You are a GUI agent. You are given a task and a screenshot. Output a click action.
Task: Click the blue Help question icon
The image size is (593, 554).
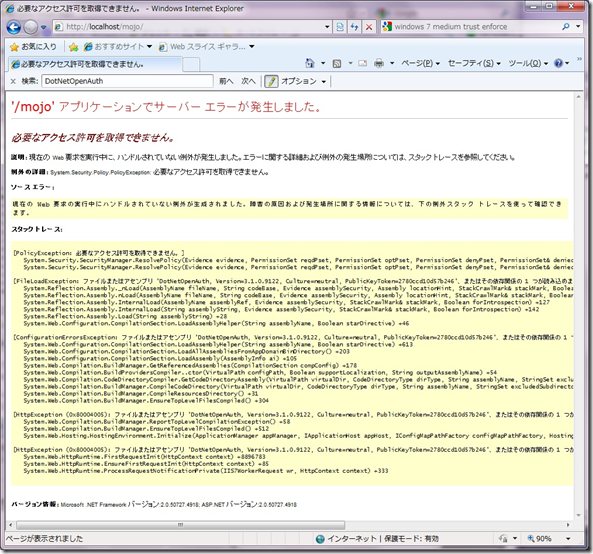(559, 63)
